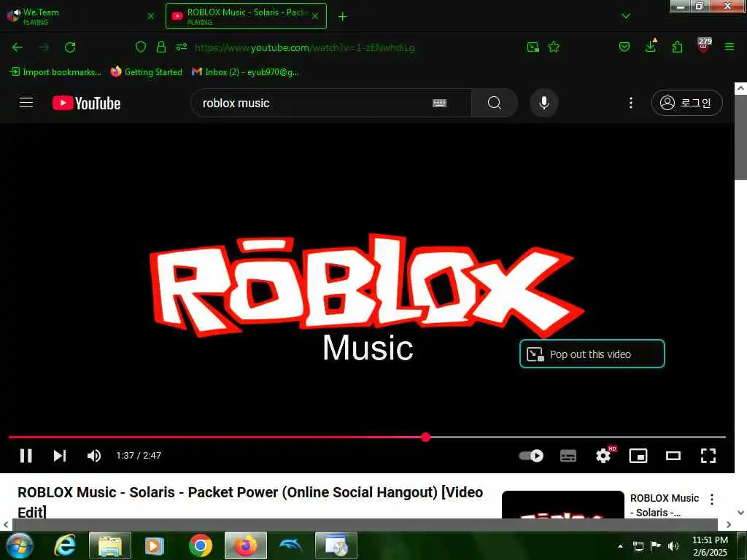Expand the list all tabs dropdown

(x=626, y=16)
